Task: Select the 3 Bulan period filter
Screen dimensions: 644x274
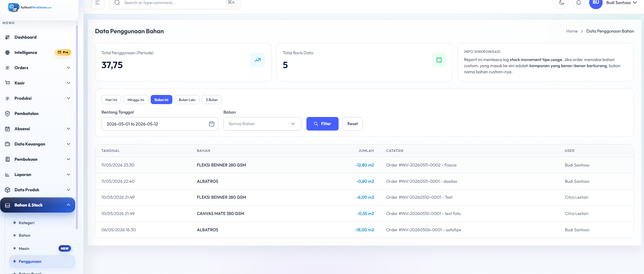Action: pos(212,100)
